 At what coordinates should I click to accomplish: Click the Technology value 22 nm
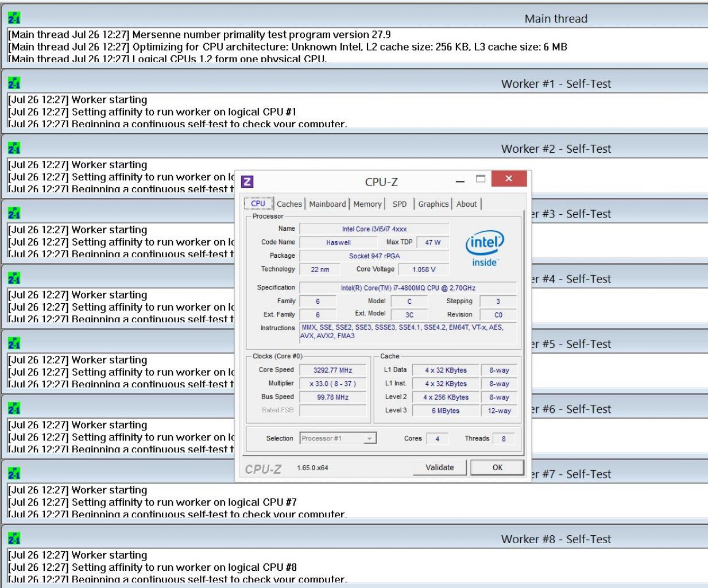coord(320,269)
